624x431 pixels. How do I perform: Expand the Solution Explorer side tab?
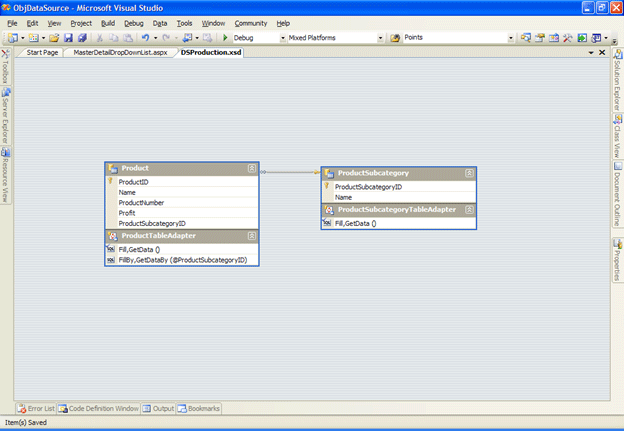618,80
